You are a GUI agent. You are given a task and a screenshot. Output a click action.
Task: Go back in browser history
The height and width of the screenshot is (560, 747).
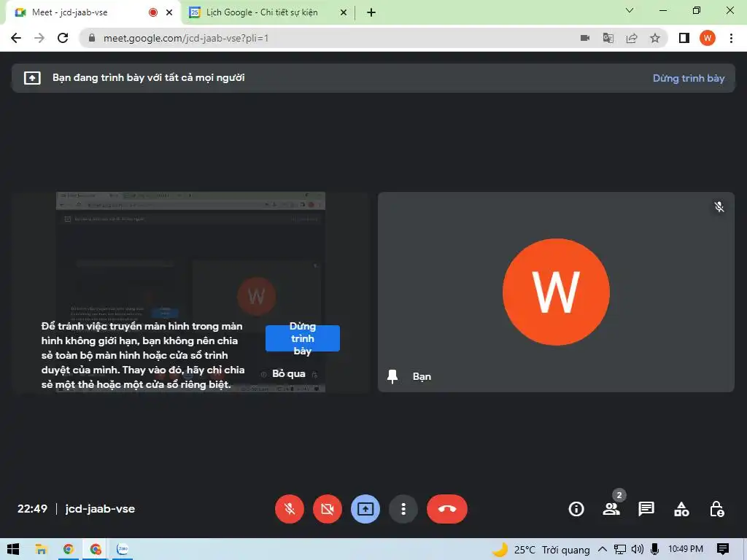pyautogui.click(x=16, y=38)
